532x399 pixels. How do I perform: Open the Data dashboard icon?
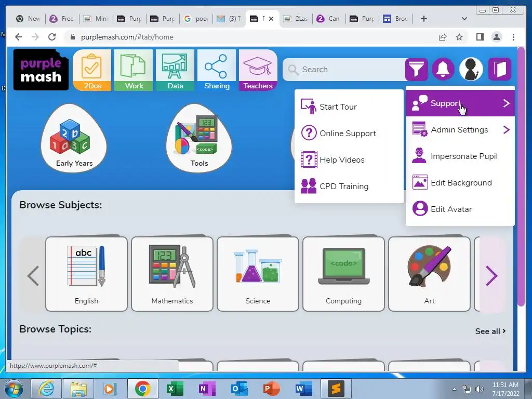tap(175, 70)
